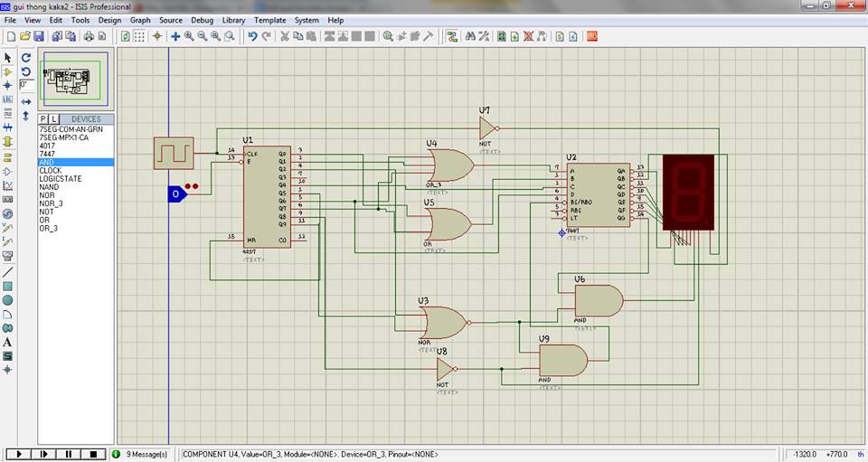Open the Debug menu
The image size is (868, 462).
(202, 20)
